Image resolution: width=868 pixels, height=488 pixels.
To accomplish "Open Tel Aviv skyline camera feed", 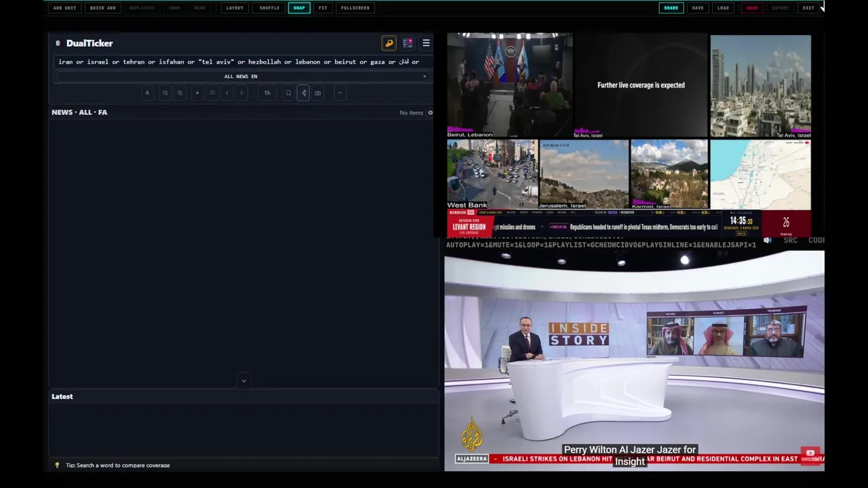I will (x=760, y=86).
